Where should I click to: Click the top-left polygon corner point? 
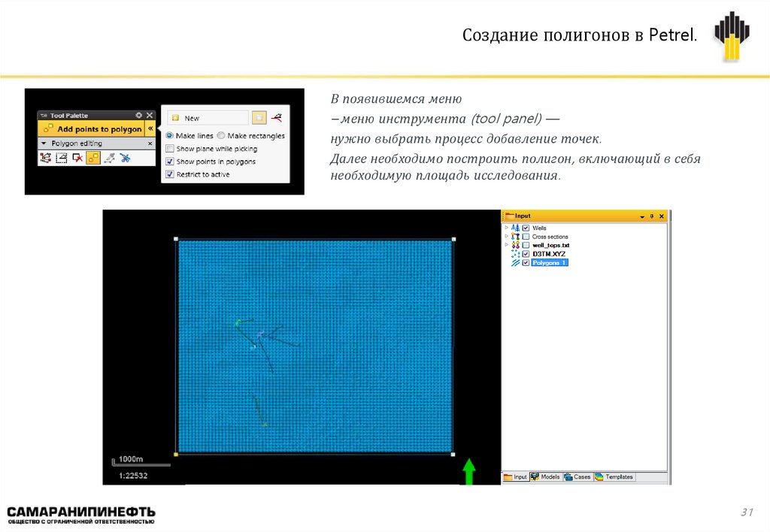click(x=176, y=239)
